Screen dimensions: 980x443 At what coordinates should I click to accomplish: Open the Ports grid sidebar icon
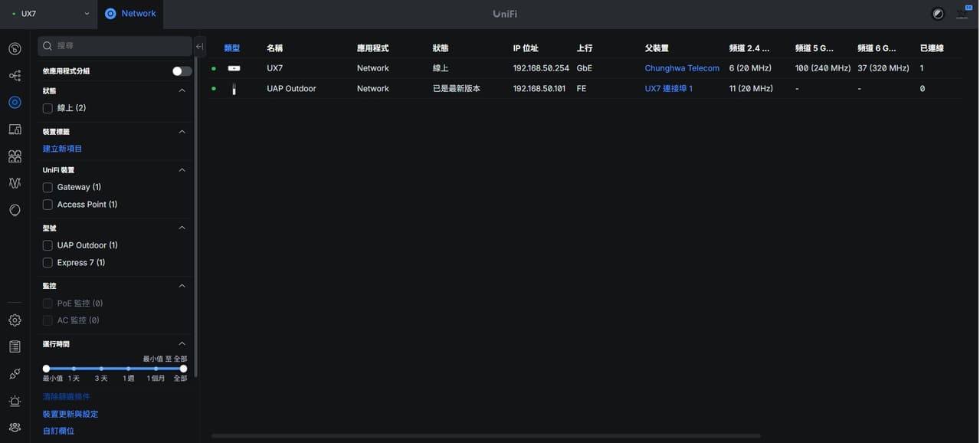(x=15, y=156)
